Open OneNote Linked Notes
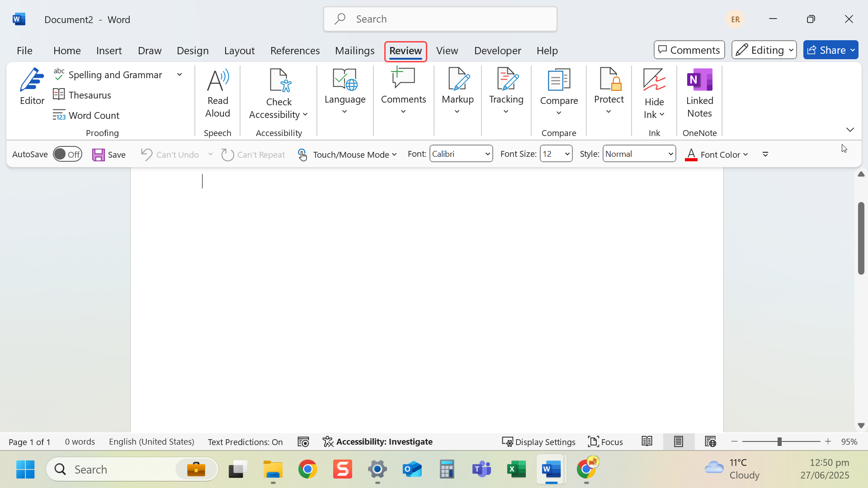 point(699,94)
